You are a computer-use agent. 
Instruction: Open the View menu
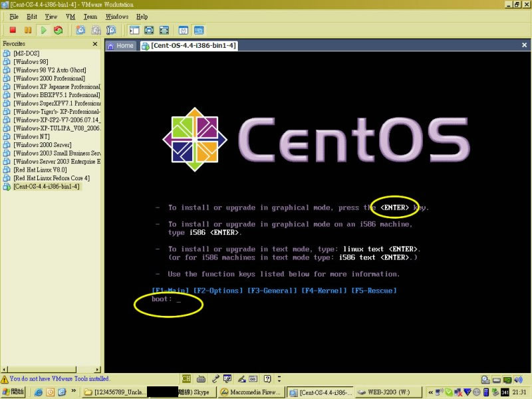pos(51,16)
